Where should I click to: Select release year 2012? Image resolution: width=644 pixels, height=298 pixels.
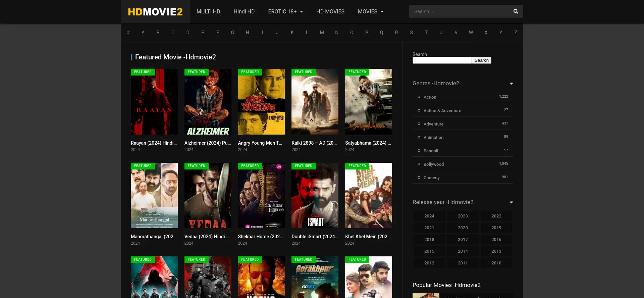(x=429, y=263)
